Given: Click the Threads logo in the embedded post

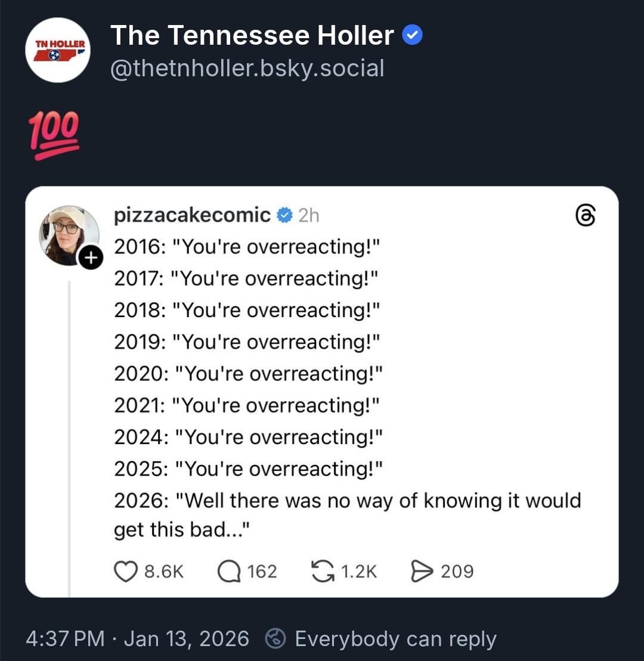Looking at the screenshot, I should coord(586,216).
